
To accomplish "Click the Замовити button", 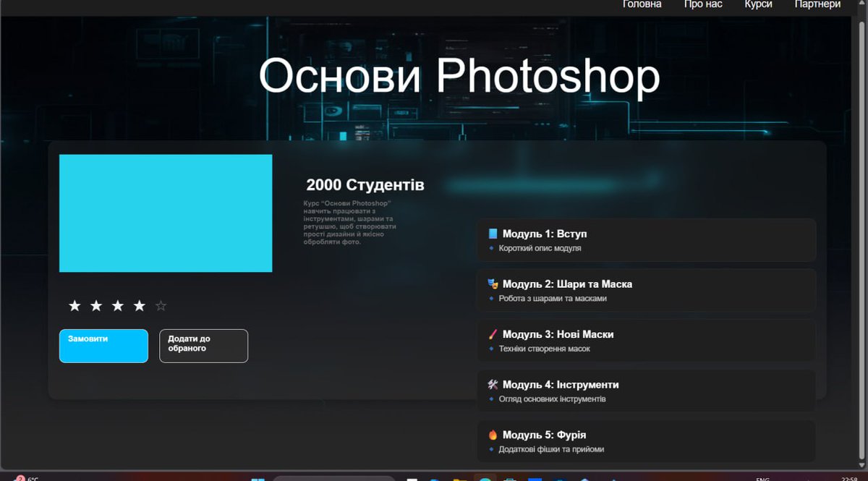I will (x=103, y=346).
